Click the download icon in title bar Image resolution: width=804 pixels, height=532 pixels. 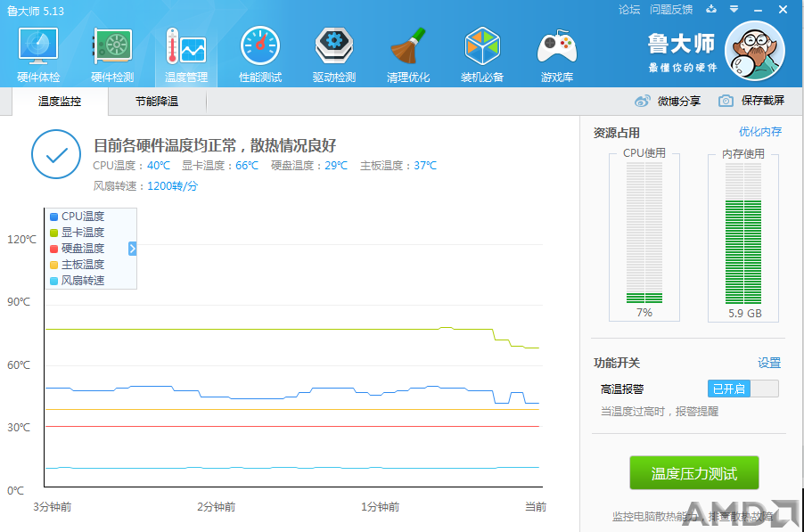tap(711, 9)
